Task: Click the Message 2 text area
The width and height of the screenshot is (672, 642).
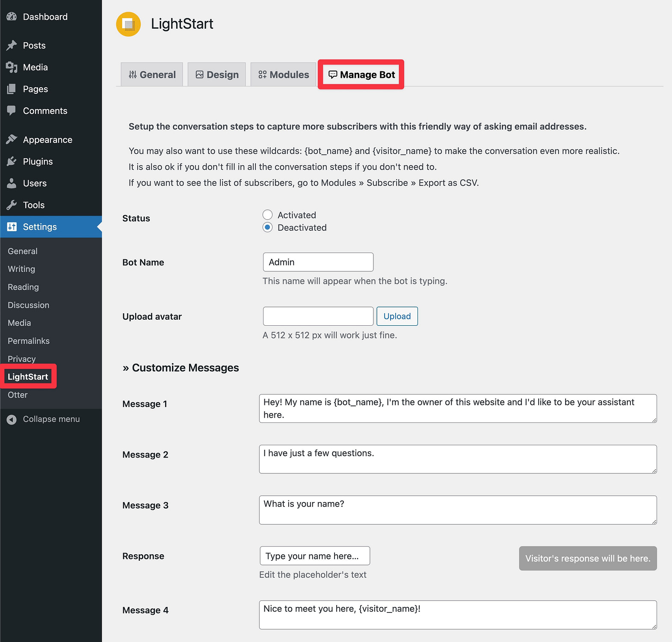Action: pyautogui.click(x=458, y=459)
